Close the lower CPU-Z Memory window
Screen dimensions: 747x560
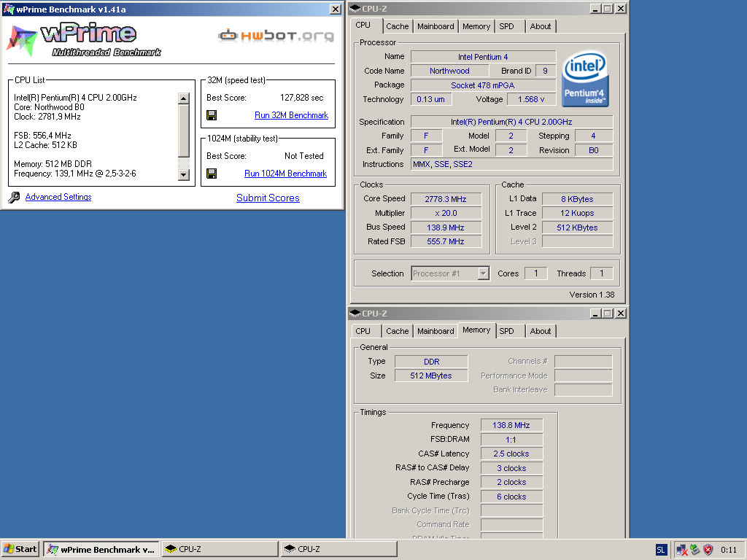click(620, 314)
